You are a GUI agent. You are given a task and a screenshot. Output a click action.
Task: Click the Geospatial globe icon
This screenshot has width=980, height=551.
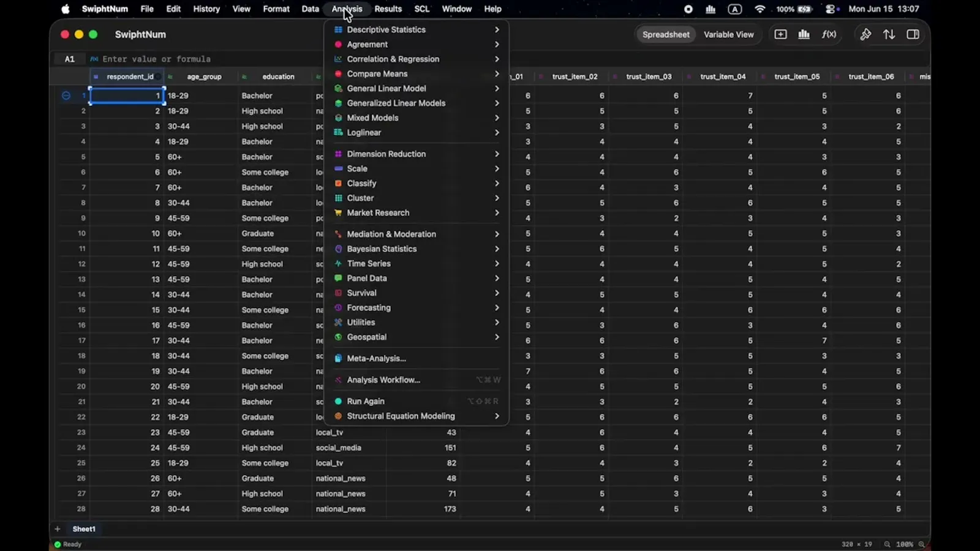pyautogui.click(x=338, y=337)
